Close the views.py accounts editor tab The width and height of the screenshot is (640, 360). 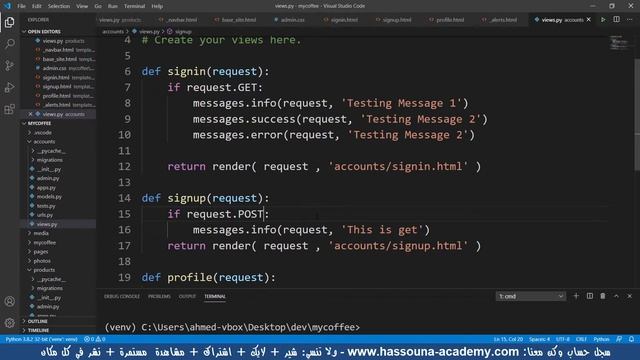tap(589, 20)
